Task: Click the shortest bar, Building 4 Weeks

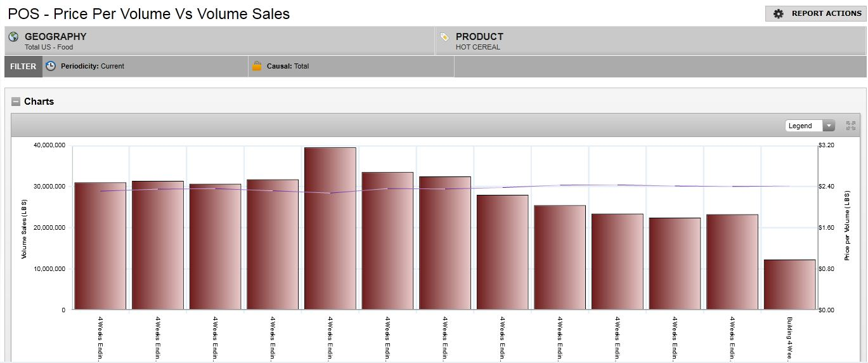Action: pyautogui.click(x=789, y=284)
